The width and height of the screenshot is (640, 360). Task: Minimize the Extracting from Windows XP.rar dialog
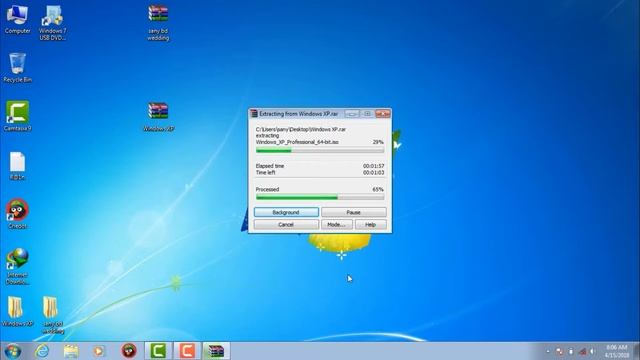coord(352,113)
